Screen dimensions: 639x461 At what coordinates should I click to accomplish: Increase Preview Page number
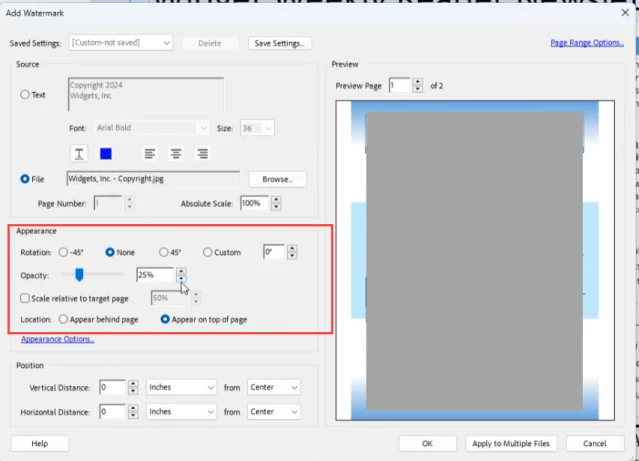[417, 82]
